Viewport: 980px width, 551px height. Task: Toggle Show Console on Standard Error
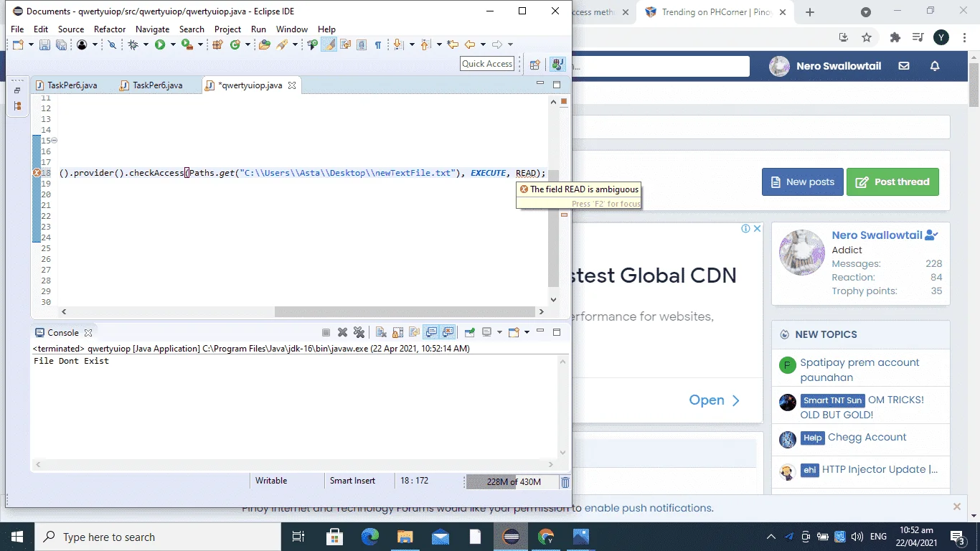point(448,332)
